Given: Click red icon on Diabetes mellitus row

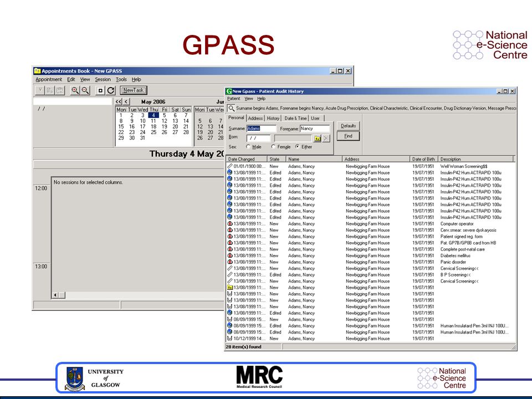Looking at the screenshot, I should 229,255.
